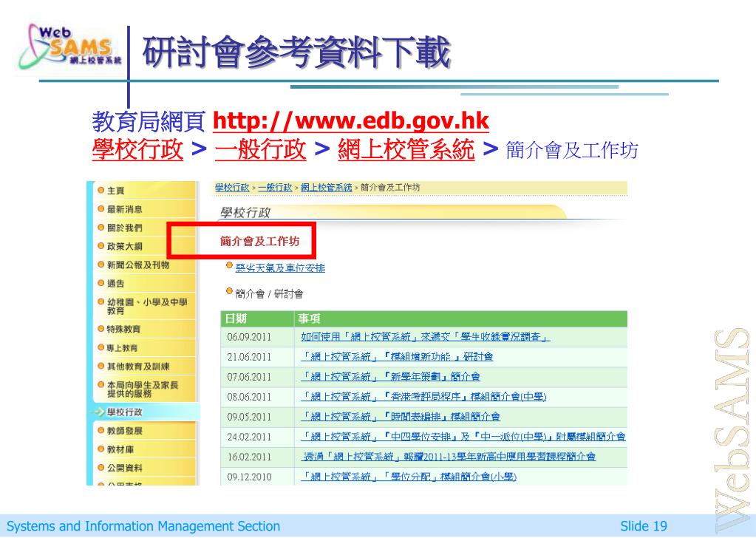Open 通告 in the sidebar
Screen dimensions: 756x538
pos(116,283)
